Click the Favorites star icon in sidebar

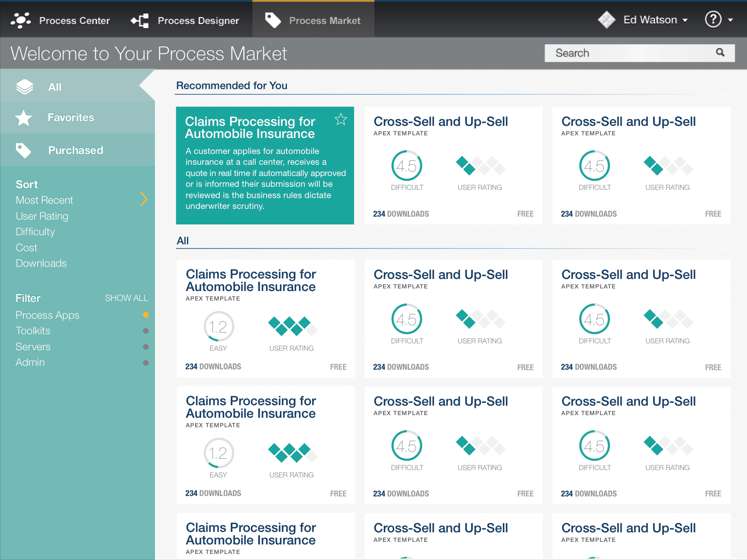(24, 118)
